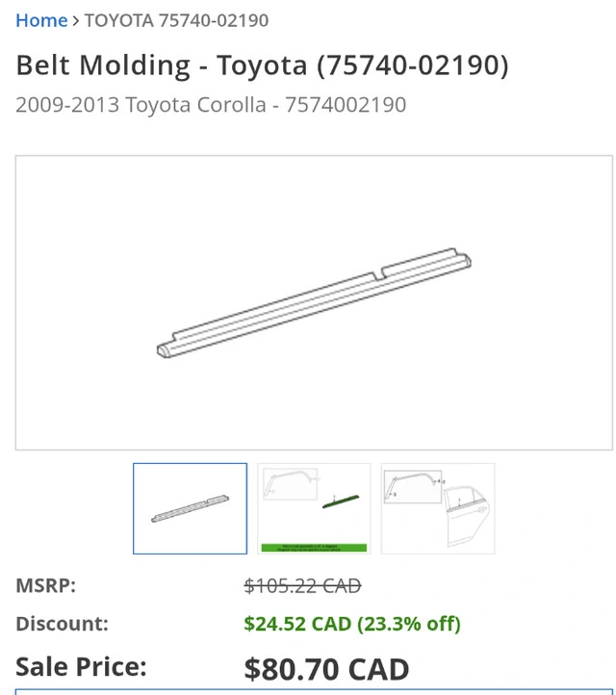Viewport: 616px width, 695px height.
Task: Click the breadcrumb chevron separator after Home
Action: pos(76,20)
